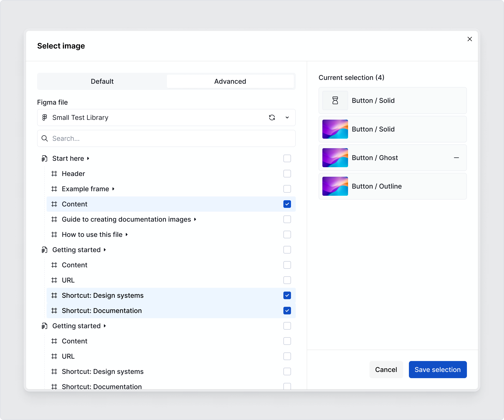
Task: Click the frame icon next to URL
Action: click(54, 280)
